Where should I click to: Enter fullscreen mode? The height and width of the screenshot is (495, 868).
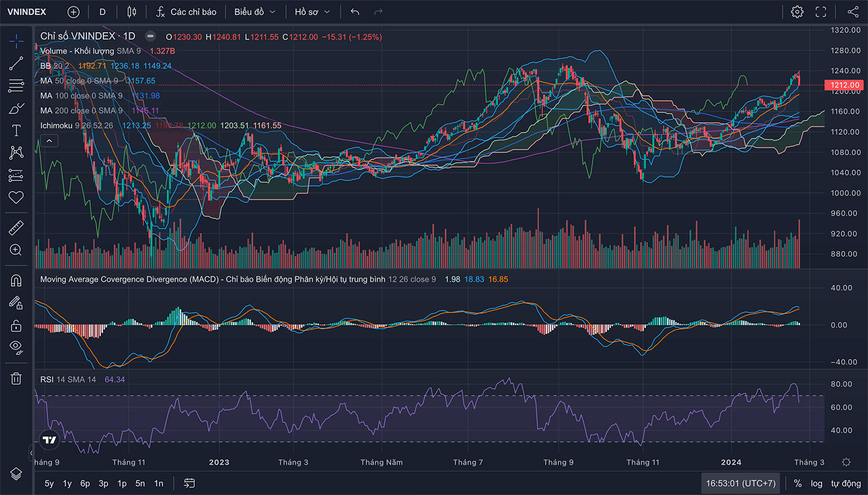(x=821, y=12)
